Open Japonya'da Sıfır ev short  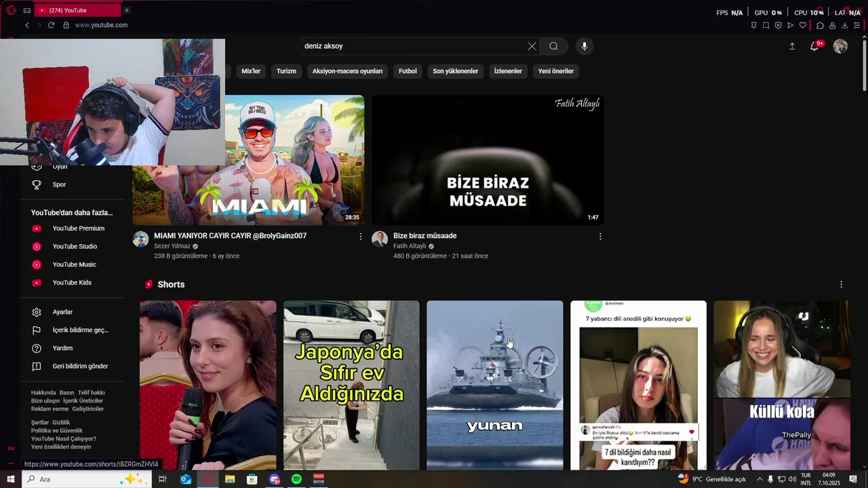351,385
